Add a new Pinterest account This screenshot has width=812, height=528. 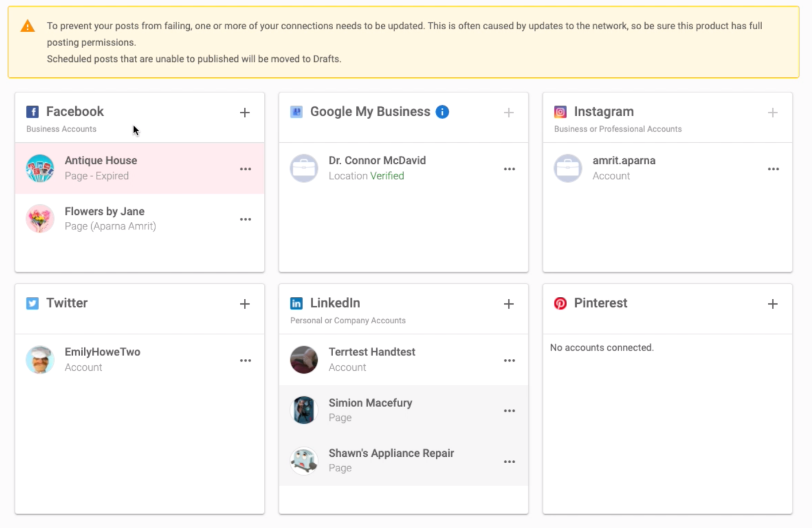[x=772, y=304]
